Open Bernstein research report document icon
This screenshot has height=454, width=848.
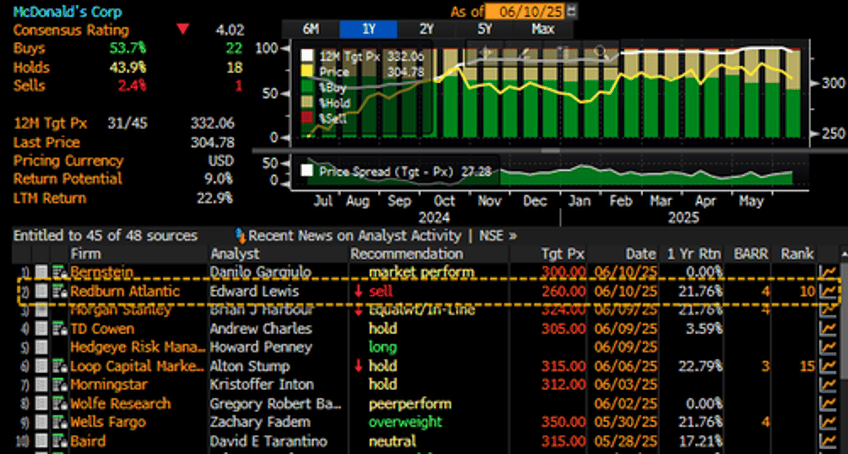coord(58,272)
